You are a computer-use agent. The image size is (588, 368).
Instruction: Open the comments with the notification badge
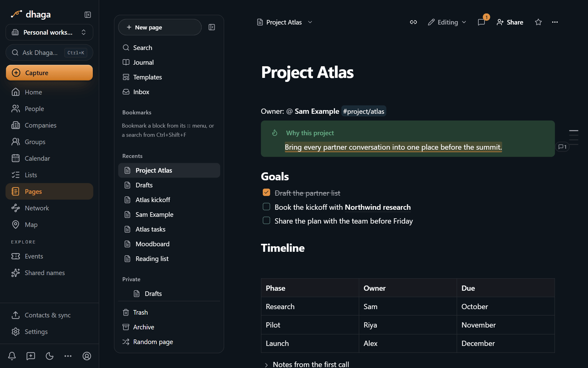[481, 22]
